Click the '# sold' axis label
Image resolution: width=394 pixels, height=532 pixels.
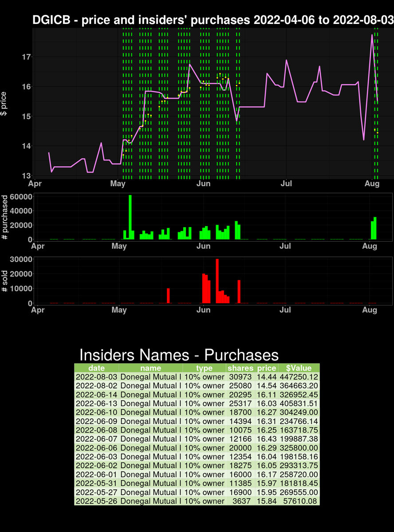[4, 280]
